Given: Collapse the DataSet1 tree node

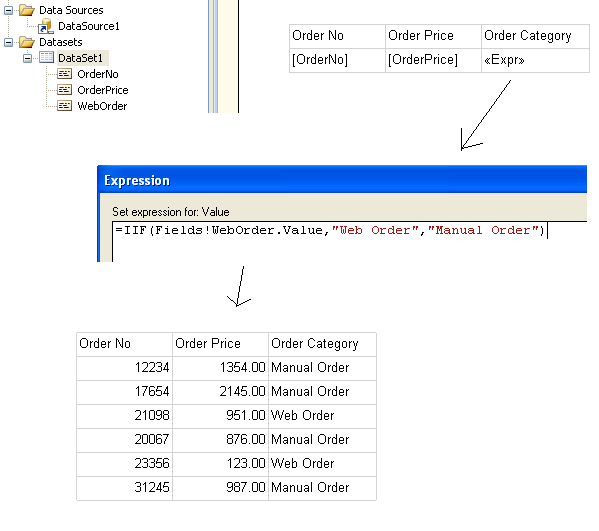Looking at the screenshot, I should 28,58.
